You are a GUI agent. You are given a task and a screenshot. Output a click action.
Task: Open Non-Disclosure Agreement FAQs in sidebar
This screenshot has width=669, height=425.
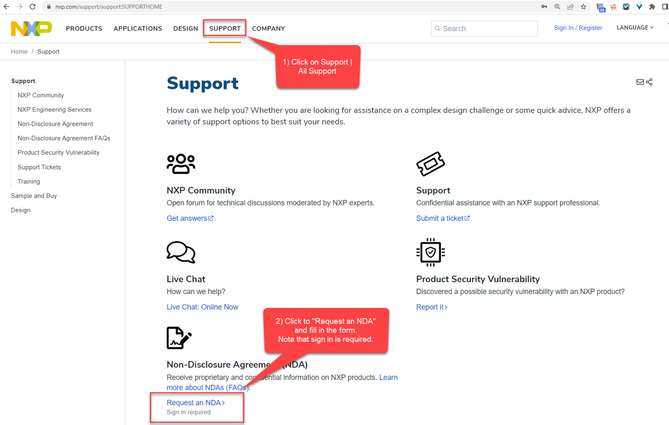pos(64,138)
